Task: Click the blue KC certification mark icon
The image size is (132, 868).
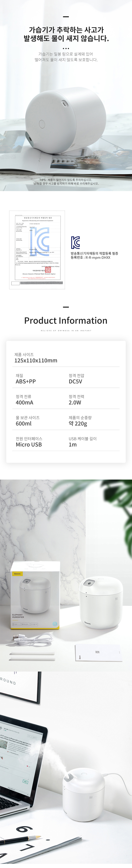Action: pos(75,242)
